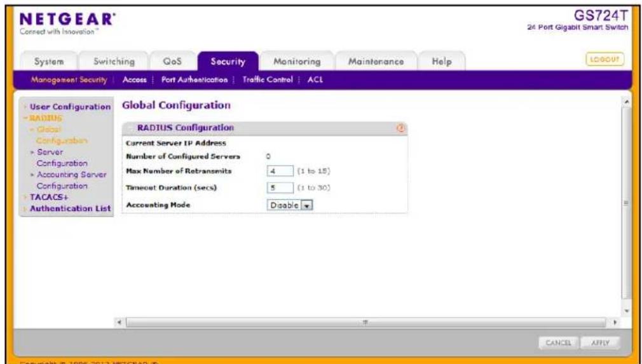
Task: Open the Maintenance tab
Action: tap(376, 62)
